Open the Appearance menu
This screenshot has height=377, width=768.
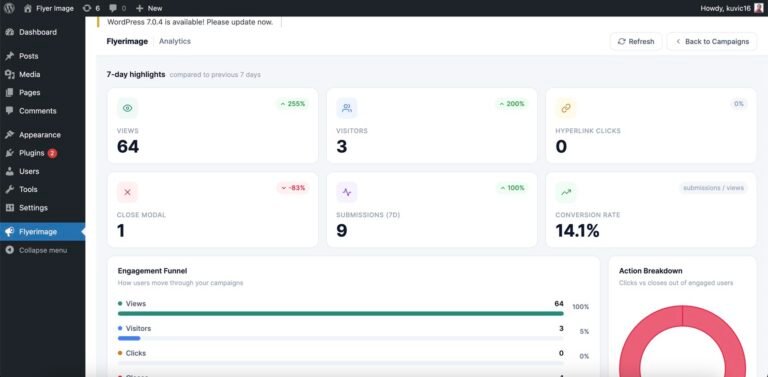tap(43, 135)
